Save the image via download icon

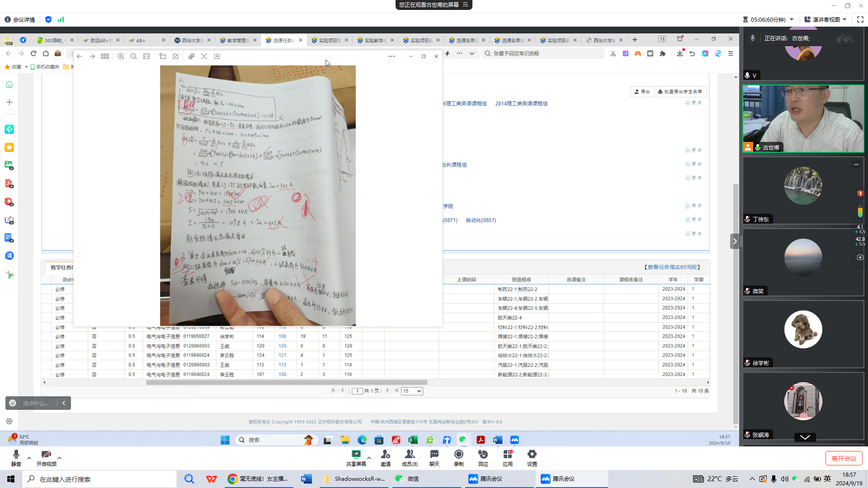tap(217, 56)
